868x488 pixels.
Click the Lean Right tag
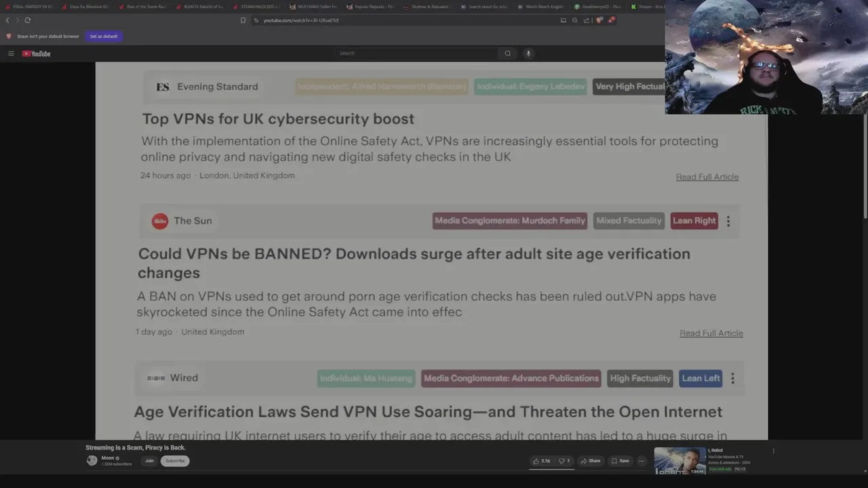[x=694, y=221]
